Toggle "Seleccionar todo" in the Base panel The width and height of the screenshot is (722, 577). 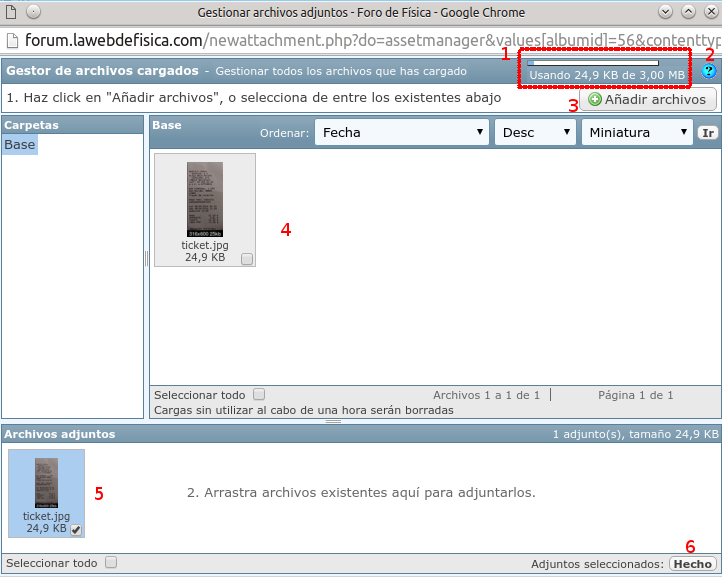[259, 394]
